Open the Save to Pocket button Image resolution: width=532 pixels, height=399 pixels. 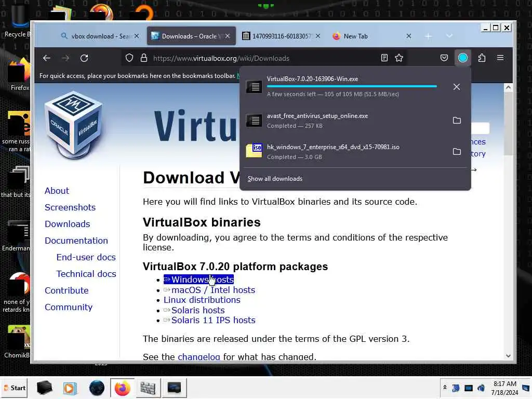point(444,58)
